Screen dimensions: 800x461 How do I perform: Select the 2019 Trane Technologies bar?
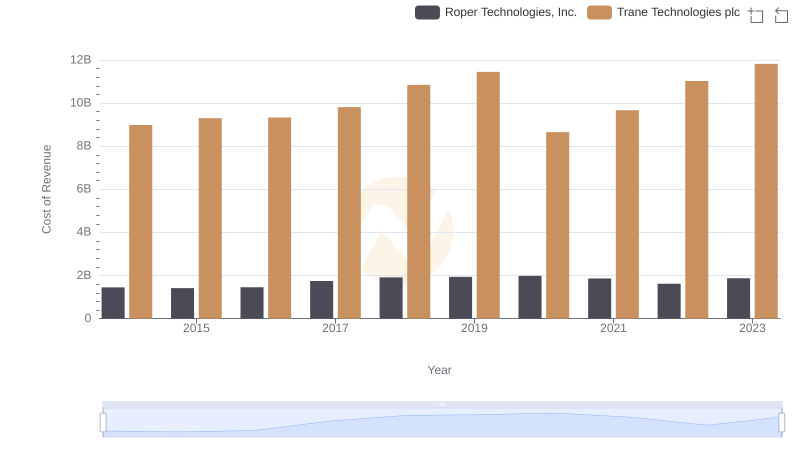(488, 195)
